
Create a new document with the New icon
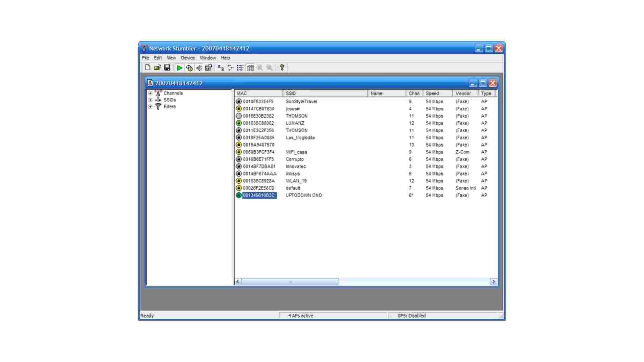pyautogui.click(x=148, y=68)
